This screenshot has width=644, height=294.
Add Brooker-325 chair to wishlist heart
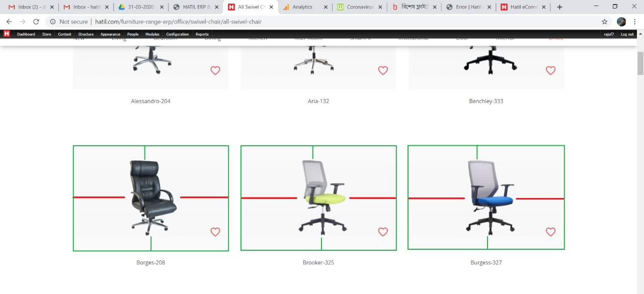(383, 232)
